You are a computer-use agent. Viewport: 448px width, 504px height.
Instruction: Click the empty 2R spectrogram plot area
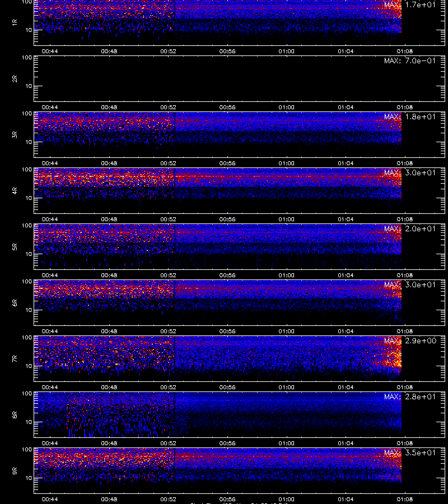(x=239, y=79)
